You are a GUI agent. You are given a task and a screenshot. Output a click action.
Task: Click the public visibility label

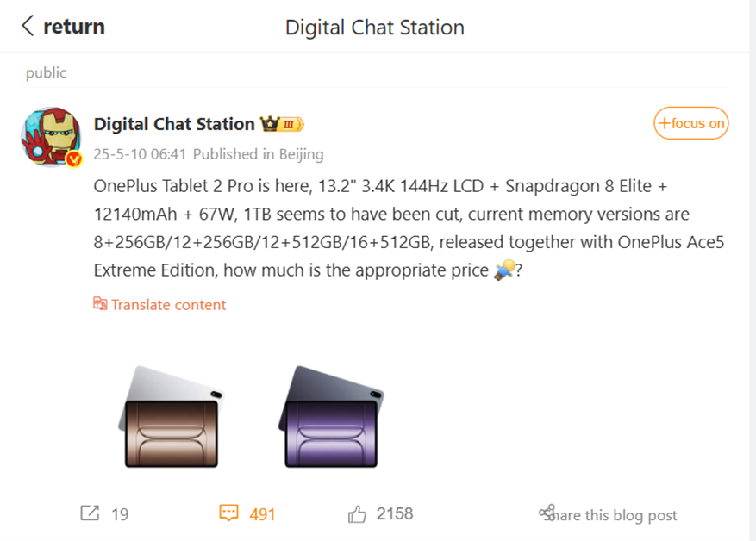coord(46,73)
